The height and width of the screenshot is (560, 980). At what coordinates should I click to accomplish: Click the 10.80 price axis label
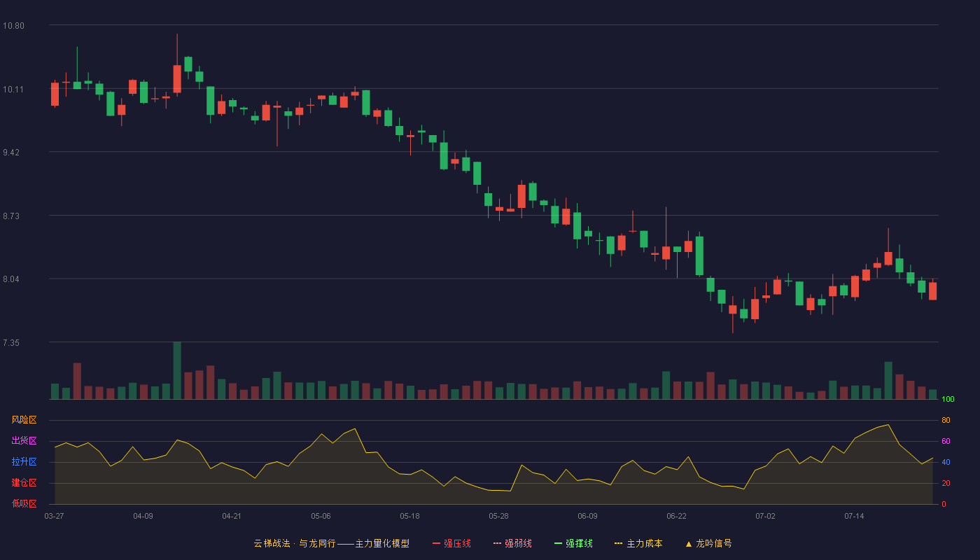pyautogui.click(x=13, y=26)
